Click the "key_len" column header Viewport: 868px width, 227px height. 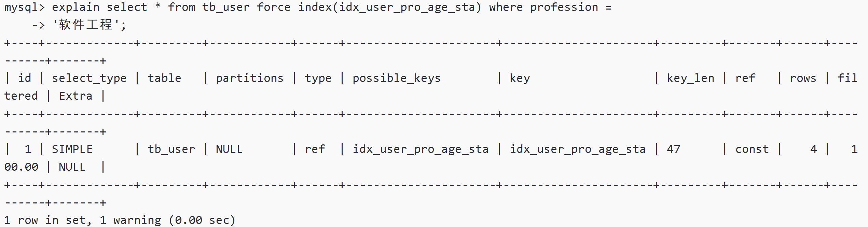(x=690, y=78)
